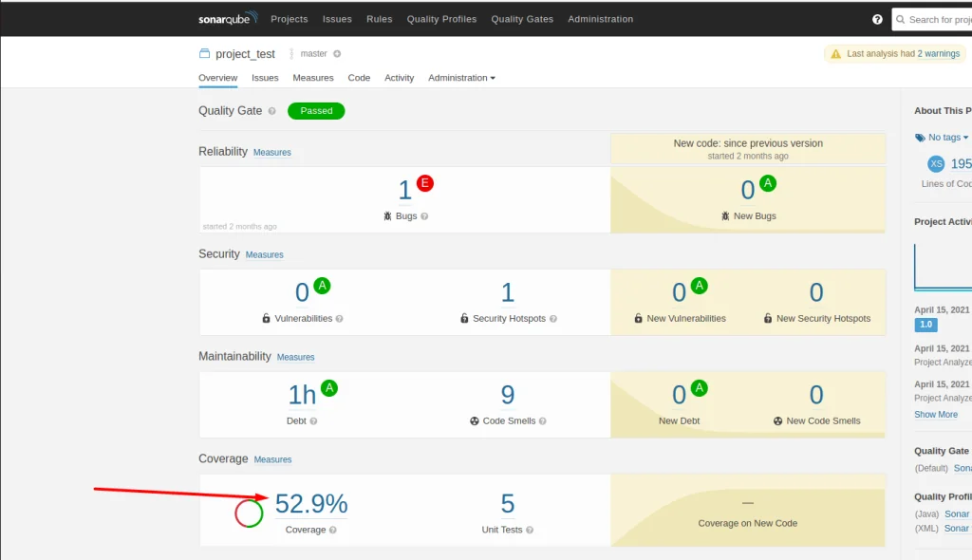The height and width of the screenshot is (560, 972).
Task: Click the 5 Unit Tests count
Action: tap(508, 504)
